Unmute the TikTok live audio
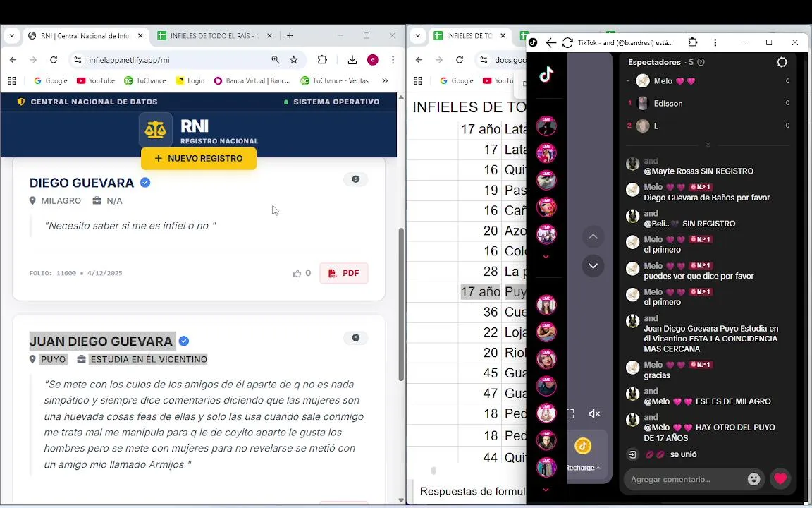Viewport: 812px width, 508px height. (x=594, y=413)
